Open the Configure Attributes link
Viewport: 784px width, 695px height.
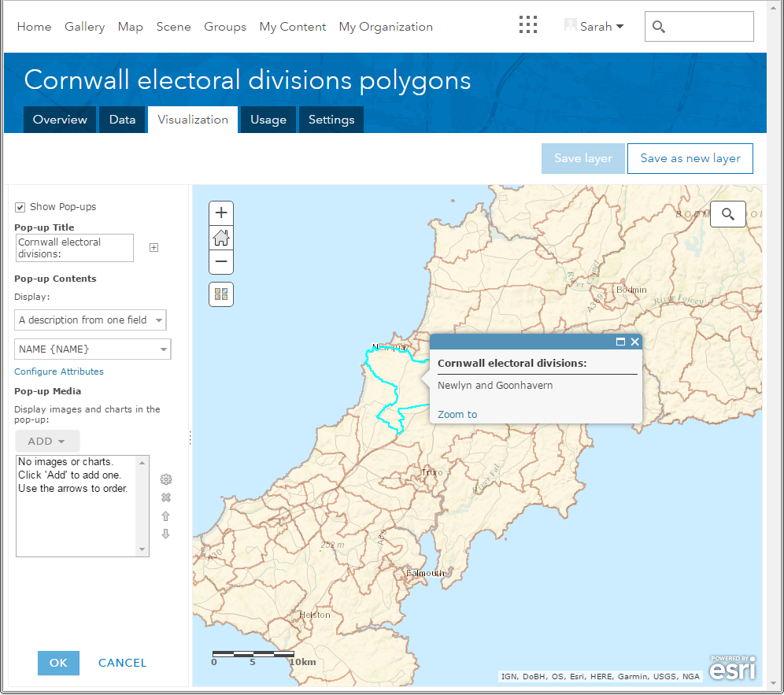(58, 372)
